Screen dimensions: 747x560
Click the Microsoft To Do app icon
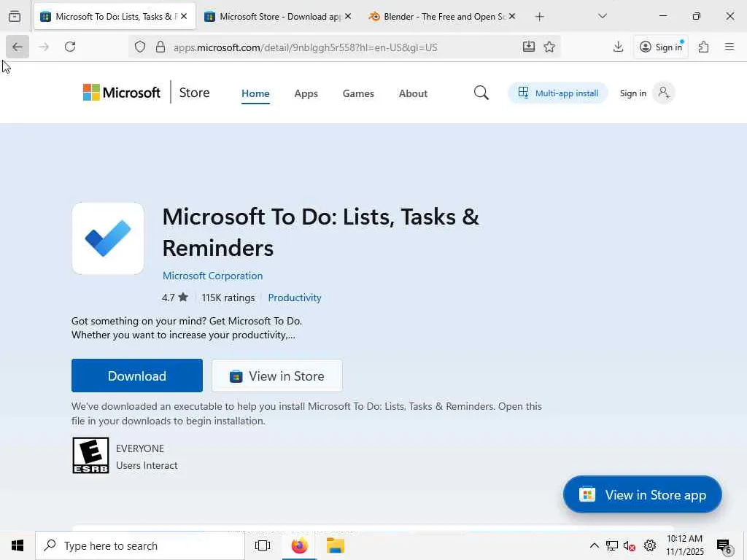point(108,238)
